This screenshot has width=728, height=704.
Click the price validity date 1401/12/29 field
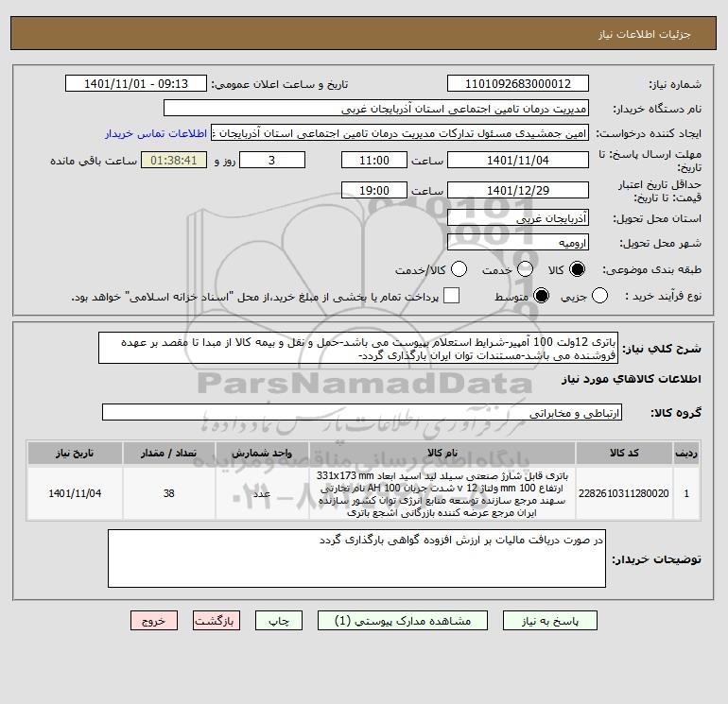click(518, 190)
